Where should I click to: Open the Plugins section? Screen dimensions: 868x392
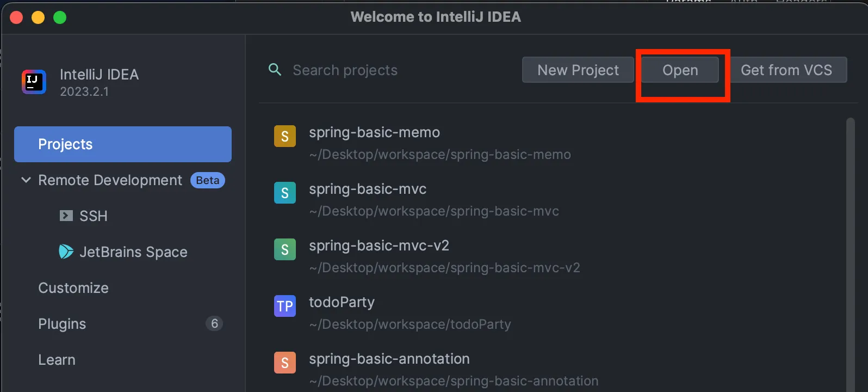click(x=62, y=324)
